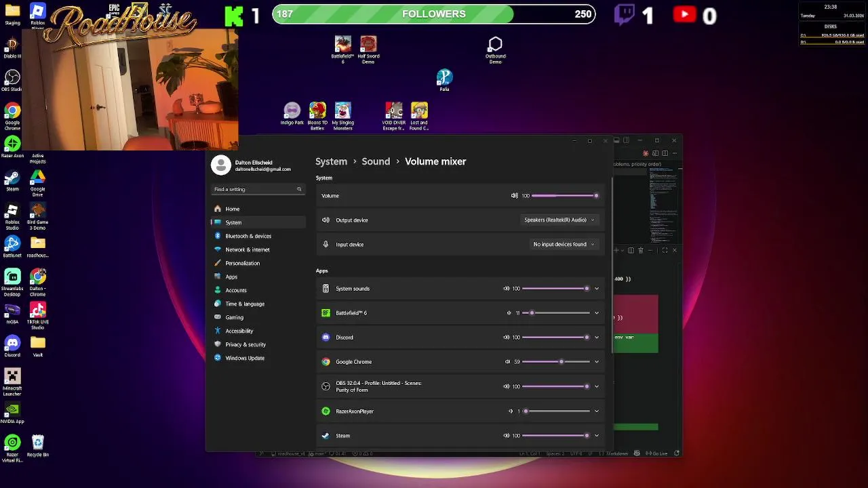Viewport: 868px width, 488px height.
Task: Select TikTok LIVE Studio desktop icon
Action: (37, 316)
